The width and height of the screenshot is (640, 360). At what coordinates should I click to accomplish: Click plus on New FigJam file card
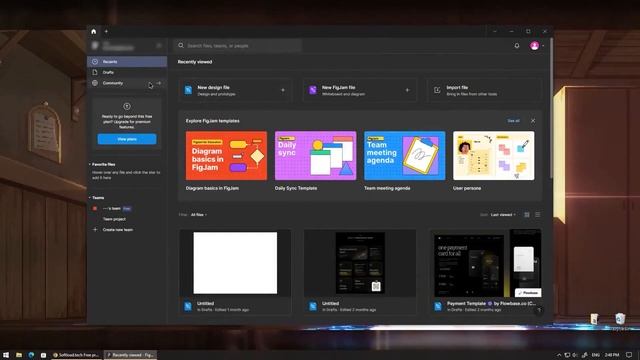tap(407, 90)
